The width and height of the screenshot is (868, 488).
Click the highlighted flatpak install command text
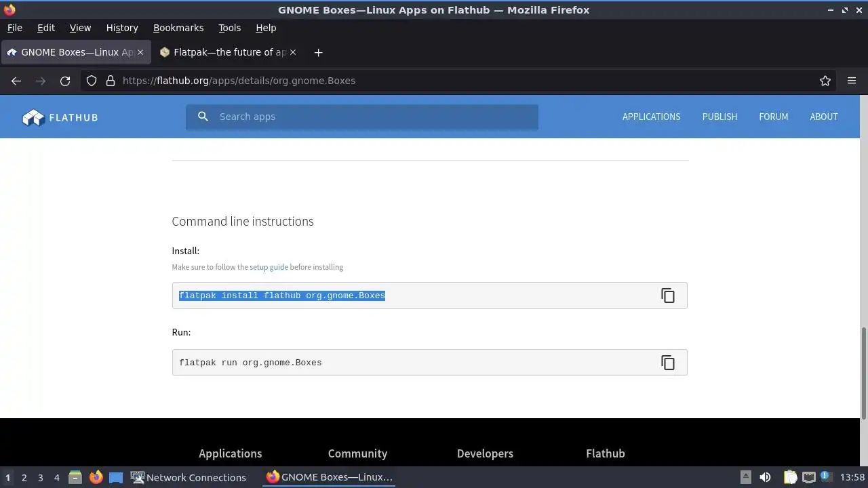tap(282, 296)
